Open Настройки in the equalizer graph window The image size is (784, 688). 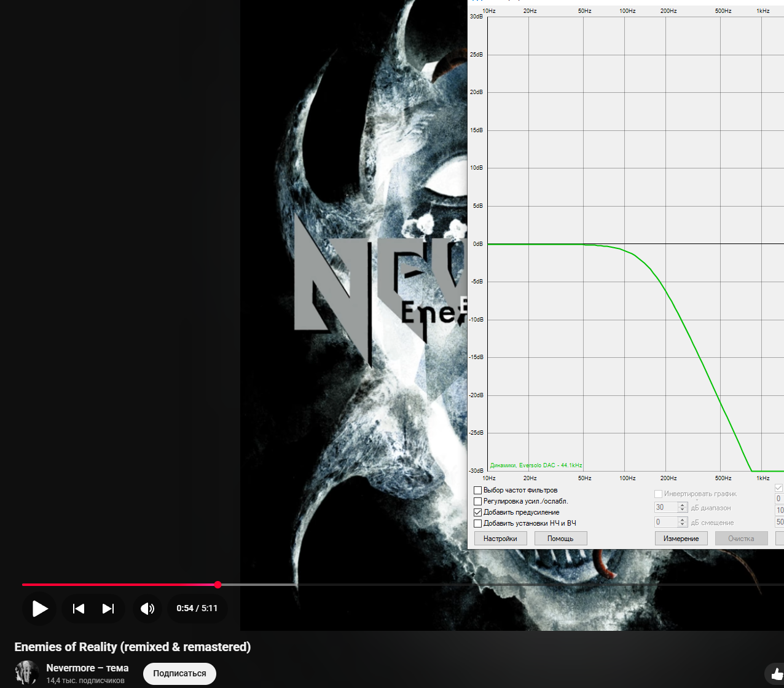click(500, 539)
